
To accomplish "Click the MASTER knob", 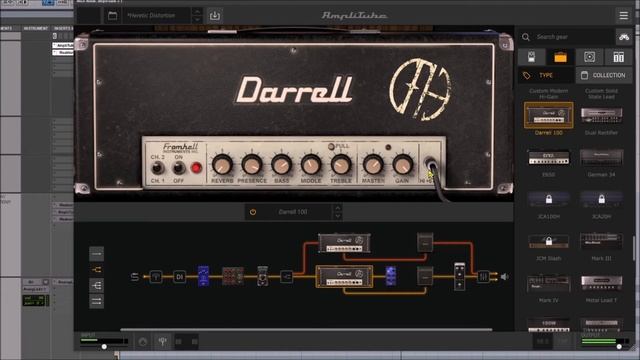I will [373, 165].
